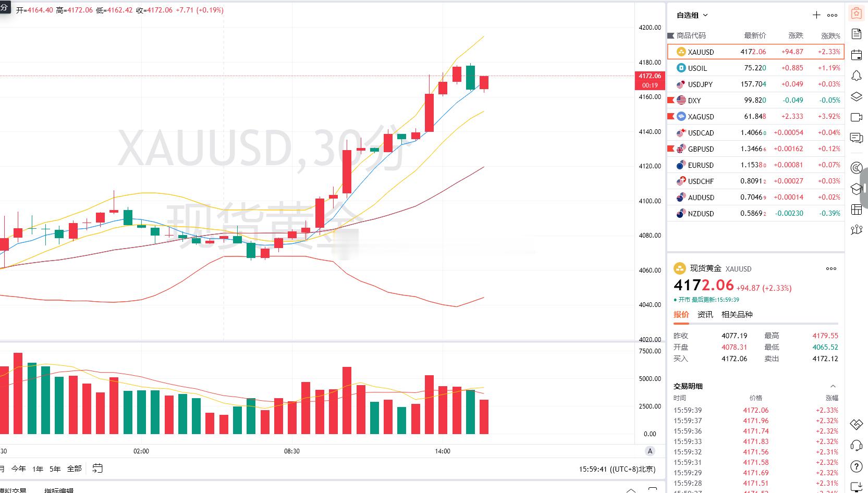Select the XAGUSD row in watchlist
The width and height of the screenshot is (868, 493).
pyautogui.click(x=755, y=116)
